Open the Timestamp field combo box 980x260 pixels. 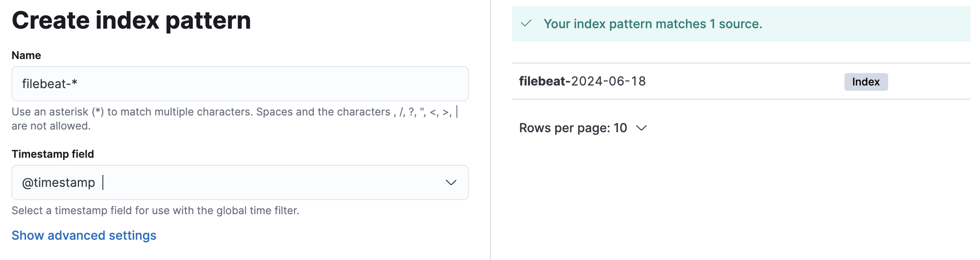(x=240, y=182)
